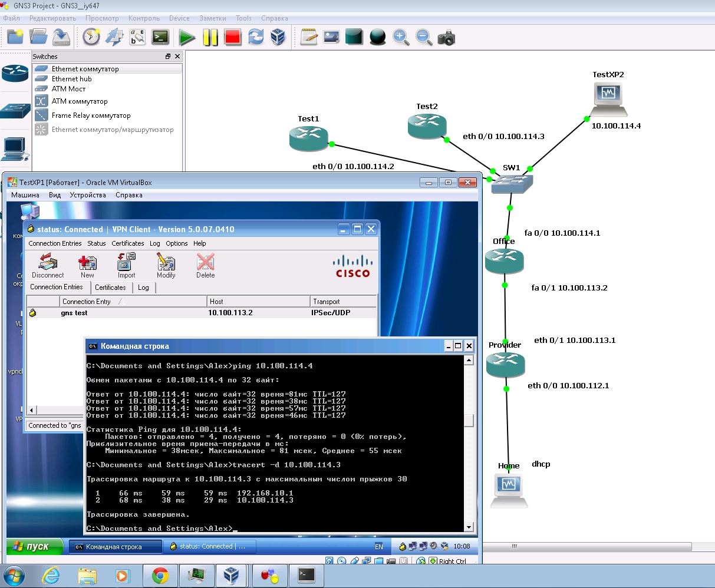Select Frame Relay коммутатор in Switches list

[108, 115]
